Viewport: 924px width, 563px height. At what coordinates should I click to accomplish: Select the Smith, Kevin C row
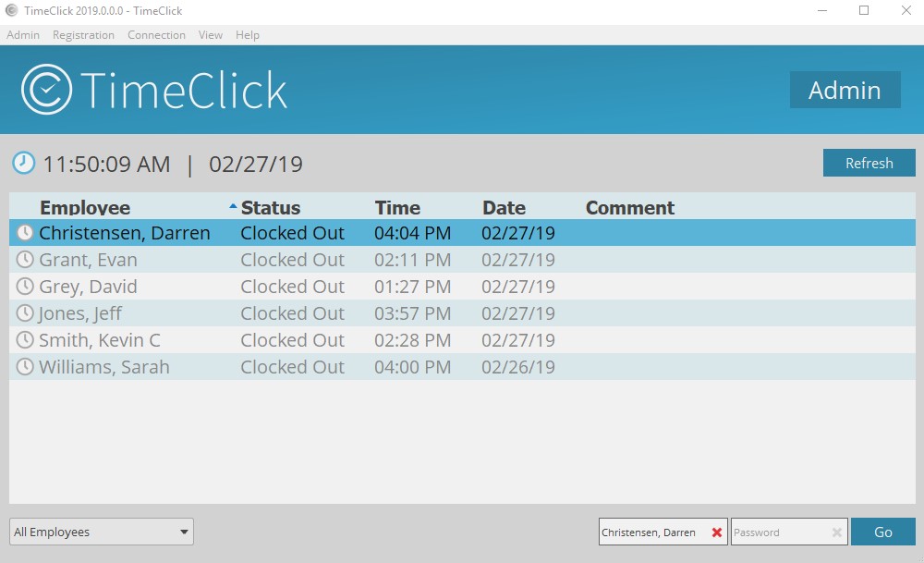pyautogui.click(x=463, y=339)
